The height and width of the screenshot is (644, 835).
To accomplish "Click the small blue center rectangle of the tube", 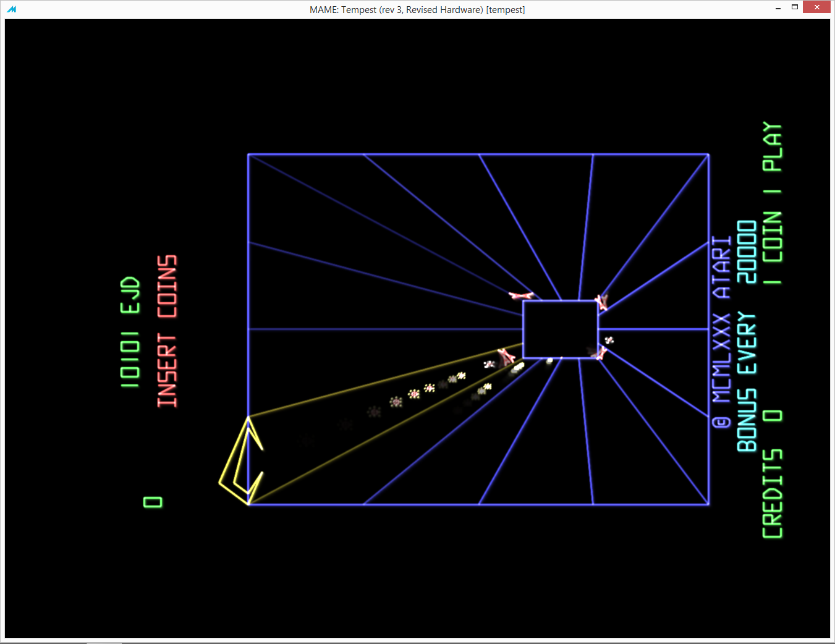I will tap(560, 329).
